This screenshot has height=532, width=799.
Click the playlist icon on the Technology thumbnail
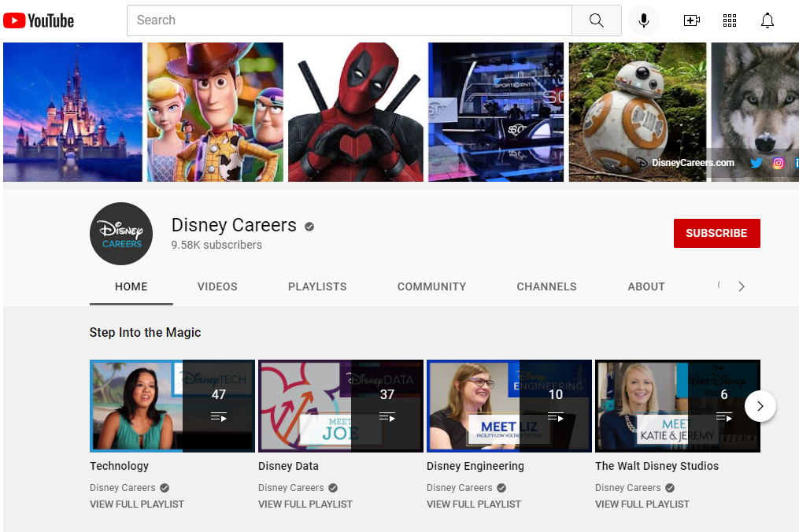pyautogui.click(x=219, y=417)
